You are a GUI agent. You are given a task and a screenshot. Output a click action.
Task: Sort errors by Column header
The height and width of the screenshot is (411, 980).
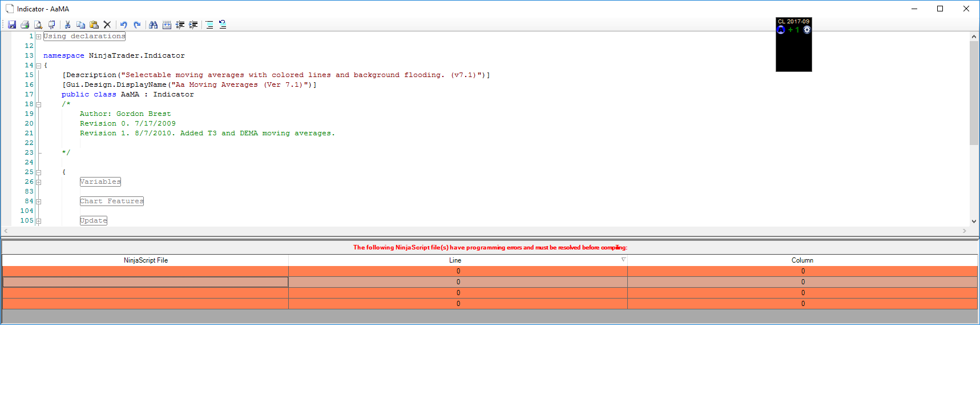point(802,260)
